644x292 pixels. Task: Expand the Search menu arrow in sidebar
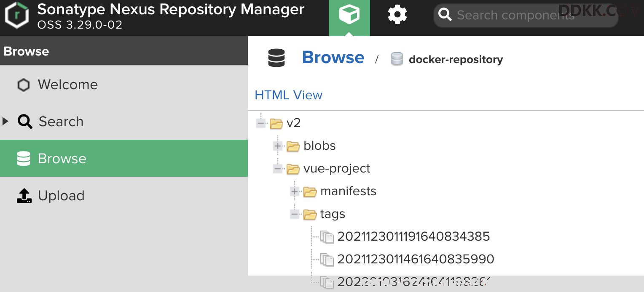[x=5, y=122]
